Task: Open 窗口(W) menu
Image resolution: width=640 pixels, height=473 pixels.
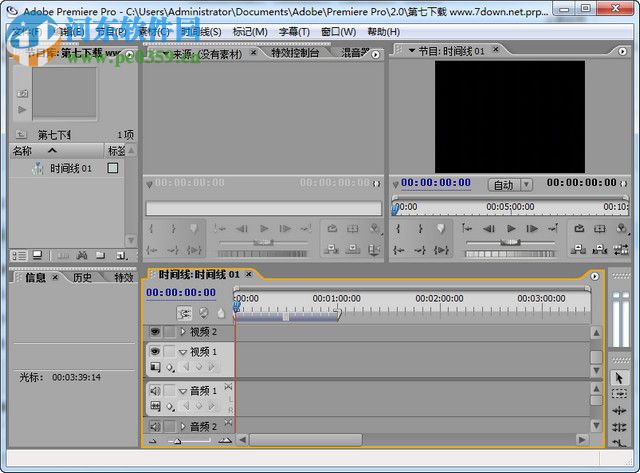Action: pos(338,32)
